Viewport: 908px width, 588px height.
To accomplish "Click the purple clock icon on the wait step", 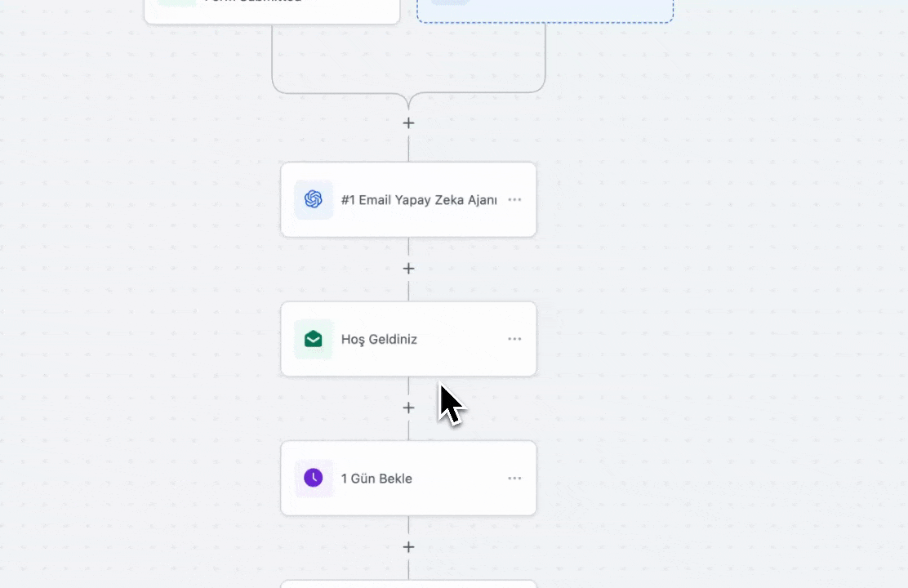I will tap(314, 478).
